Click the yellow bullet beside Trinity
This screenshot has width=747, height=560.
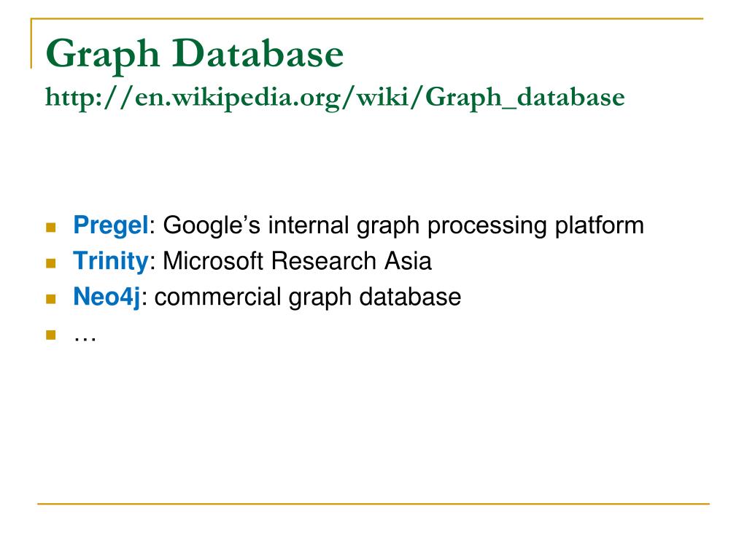[x=50, y=262]
